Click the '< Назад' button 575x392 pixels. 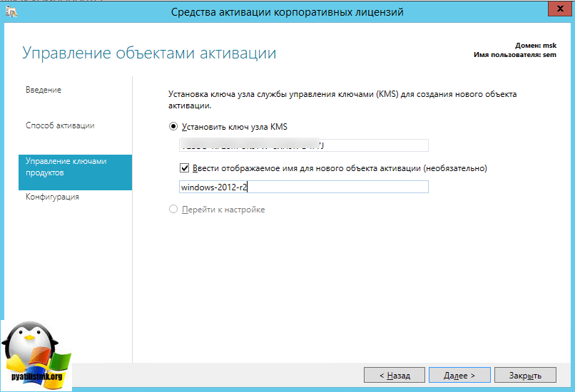[395, 375]
